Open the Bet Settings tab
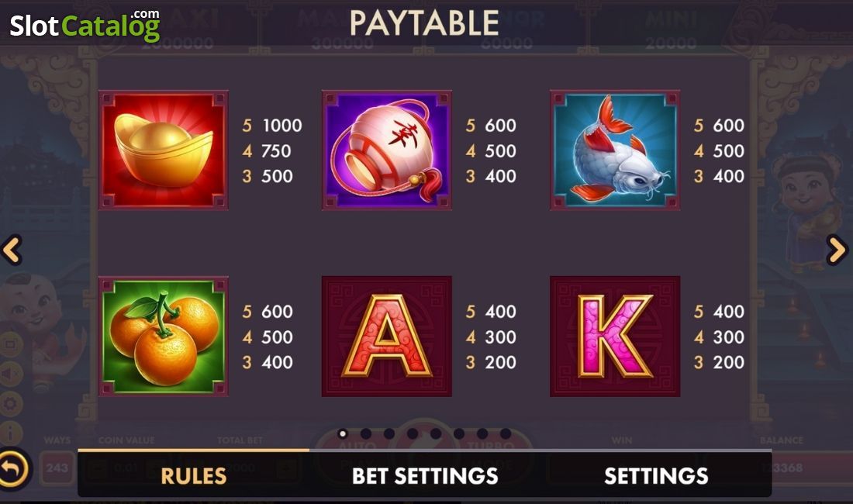This screenshot has height=504, width=853. tap(425, 476)
